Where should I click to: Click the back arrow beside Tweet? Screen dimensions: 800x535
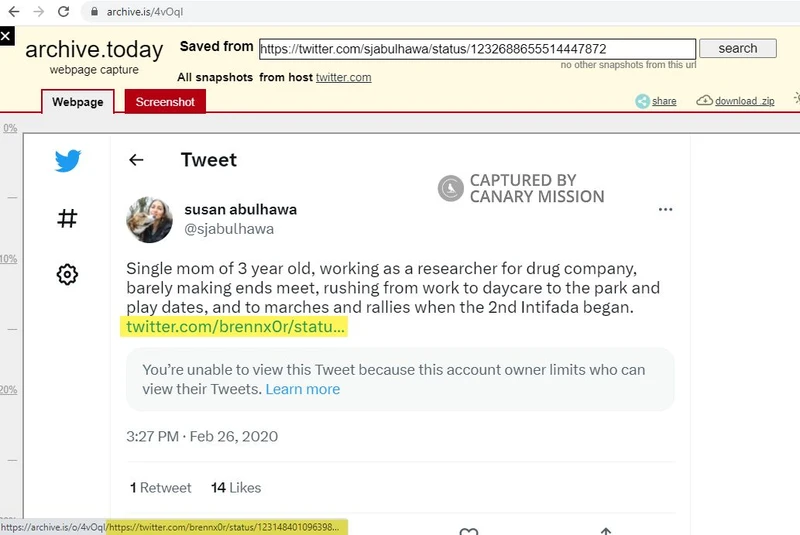pyautogui.click(x=137, y=160)
